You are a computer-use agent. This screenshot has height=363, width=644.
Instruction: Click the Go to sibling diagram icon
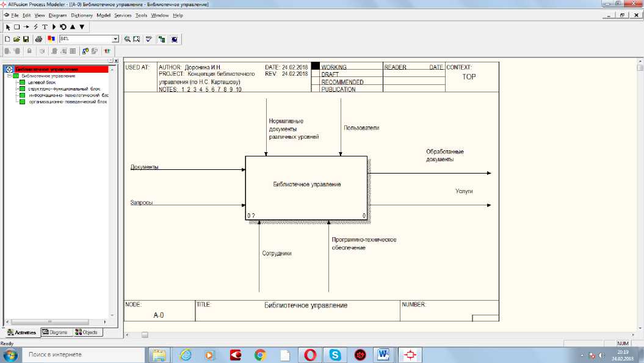coord(63,27)
